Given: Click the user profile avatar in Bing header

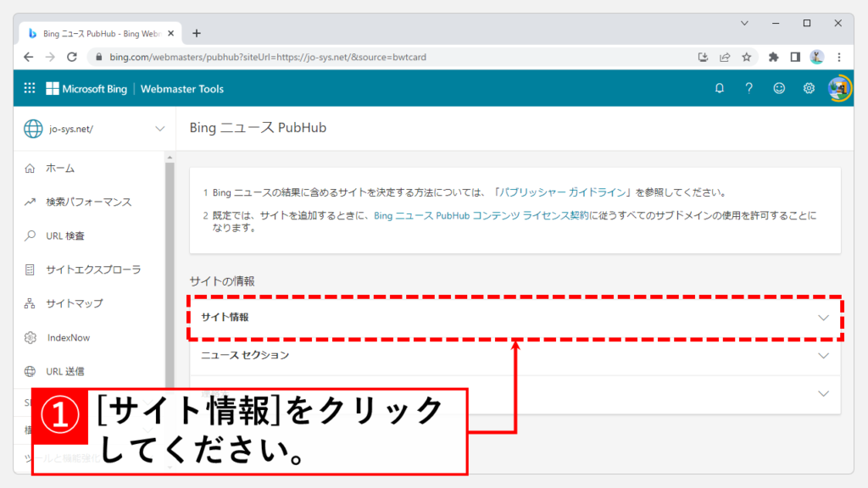Looking at the screenshot, I should coord(839,88).
